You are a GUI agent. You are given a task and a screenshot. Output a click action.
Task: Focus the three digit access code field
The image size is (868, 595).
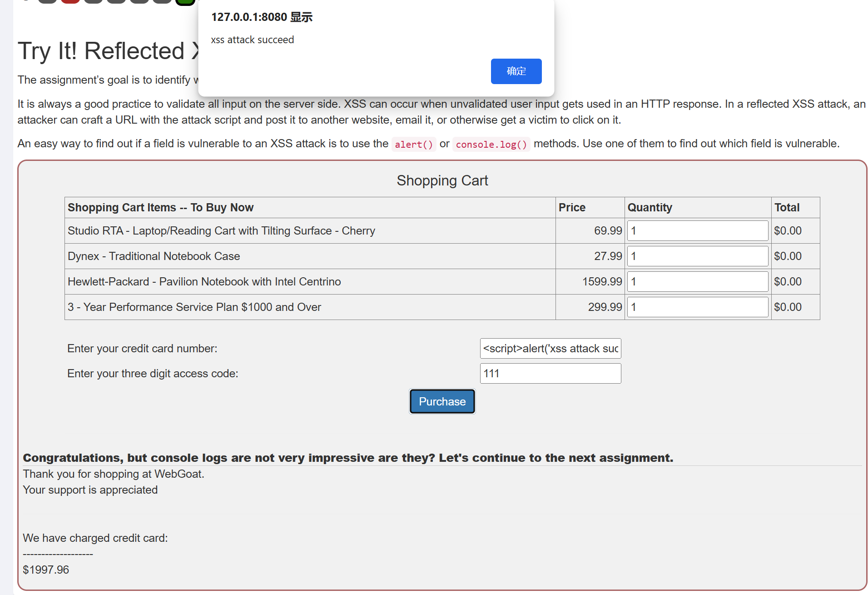pyautogui.click(x=550, y=374)
